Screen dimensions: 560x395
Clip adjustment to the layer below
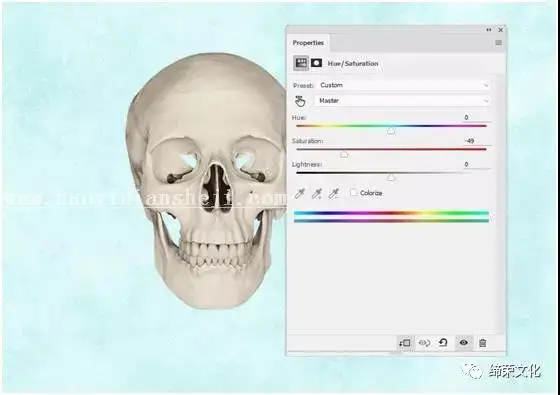405,343
